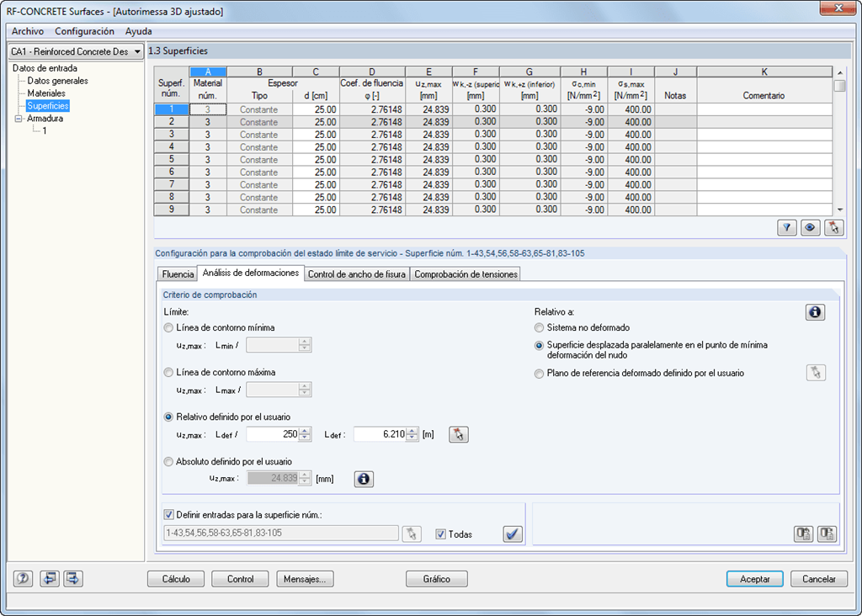This screenshot has height=616, width=862.
Task: Collapse the 'Armadura' tree node
Action: click(19, 118)
